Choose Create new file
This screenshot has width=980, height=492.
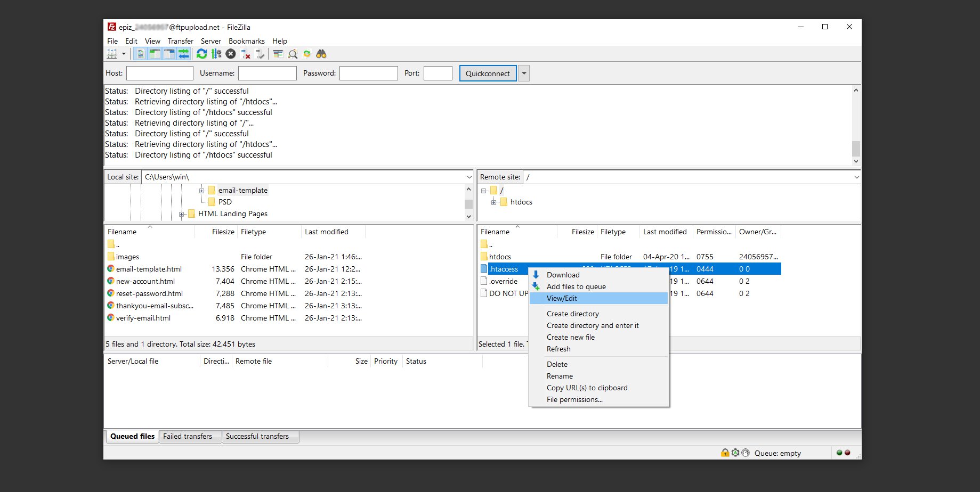coord(599,337)
